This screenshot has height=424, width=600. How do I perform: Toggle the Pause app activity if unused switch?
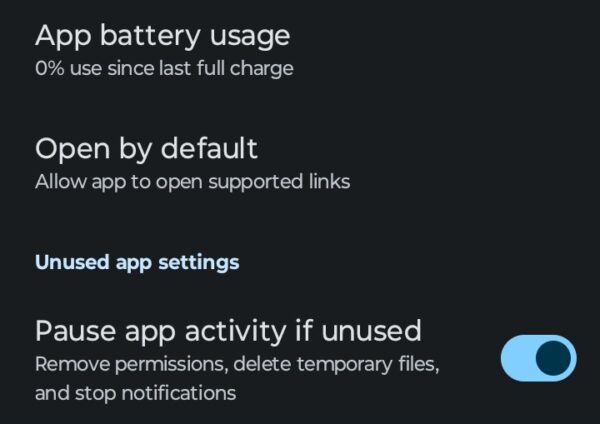coord(538,358)
